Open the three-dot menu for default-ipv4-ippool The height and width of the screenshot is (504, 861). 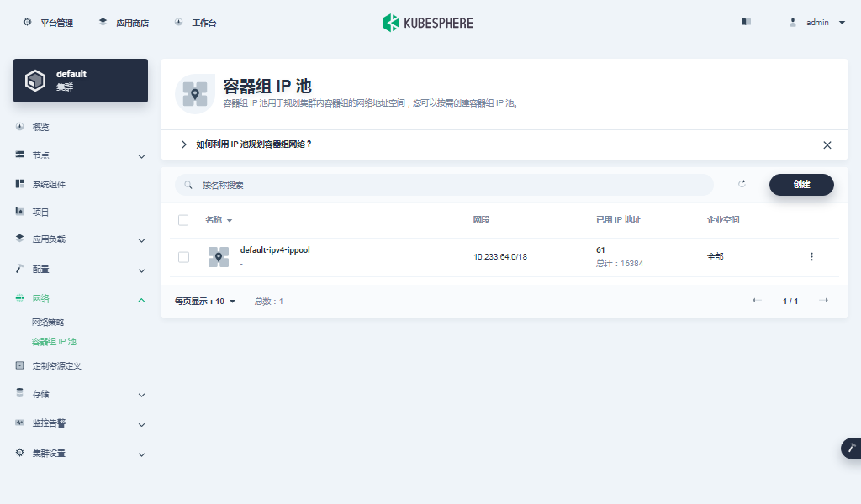pyautogui.click(x=811, y=257)
